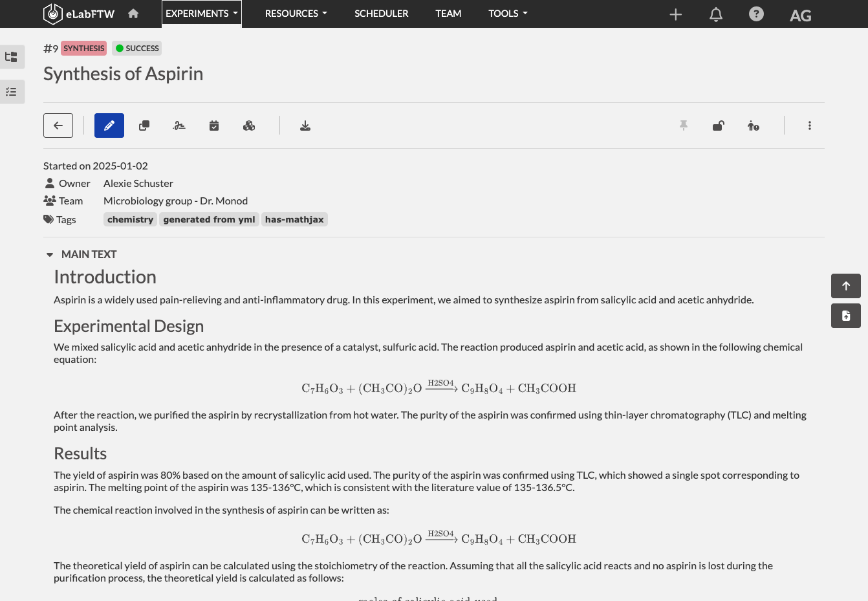
Task: Open the calendar check icon
Action: [214, 126]
